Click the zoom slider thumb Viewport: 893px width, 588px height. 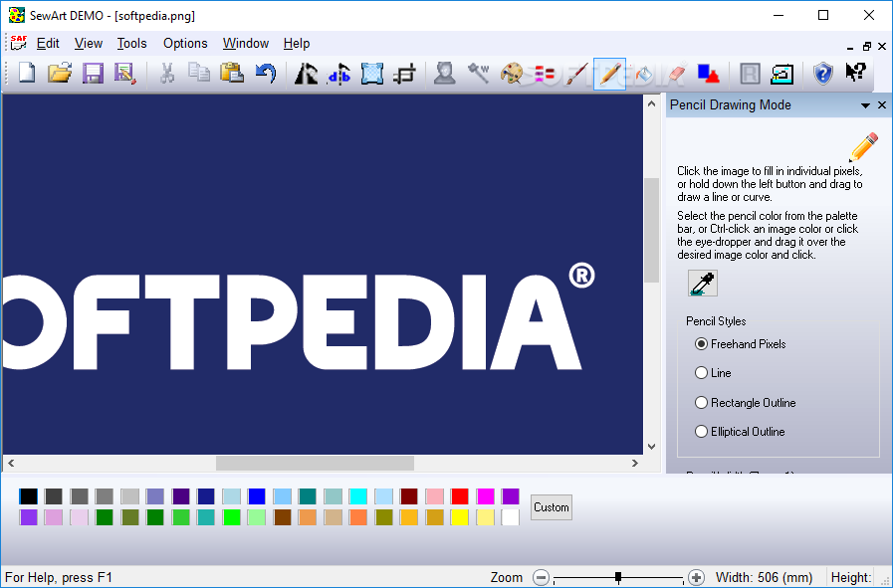pyautogui.click(x=618, y=578)
